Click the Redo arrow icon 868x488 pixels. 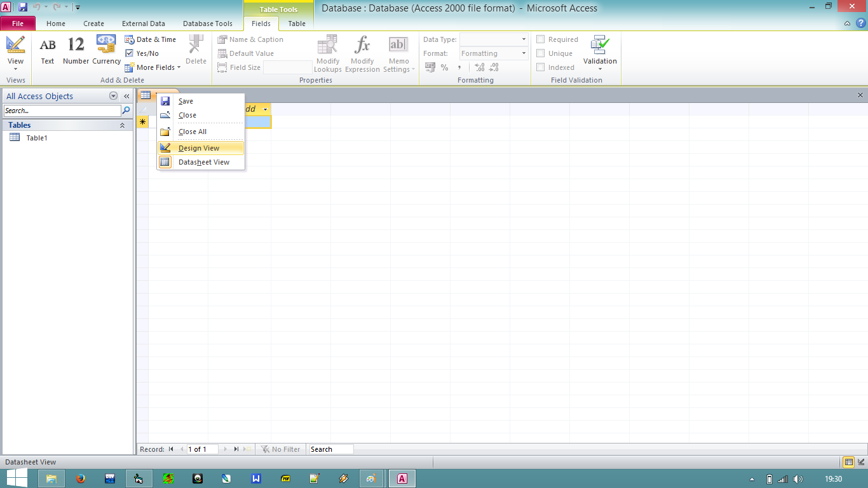(57, 8)
